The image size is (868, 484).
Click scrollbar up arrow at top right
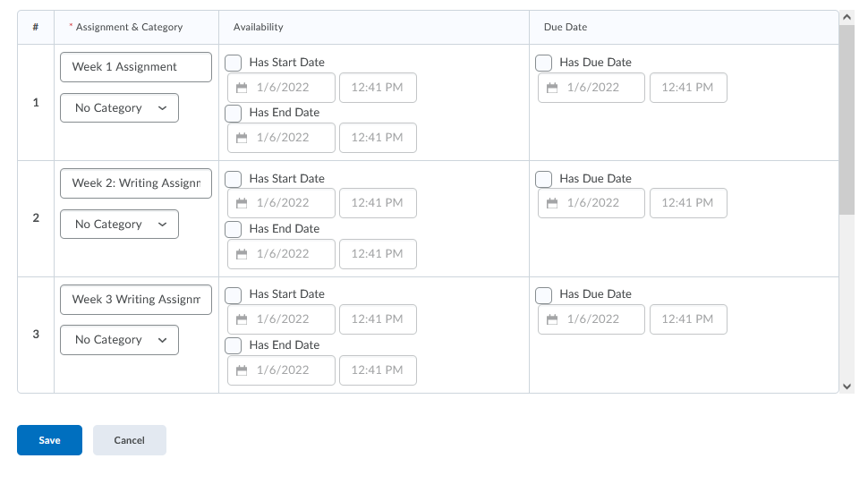(x=847, y=17)
